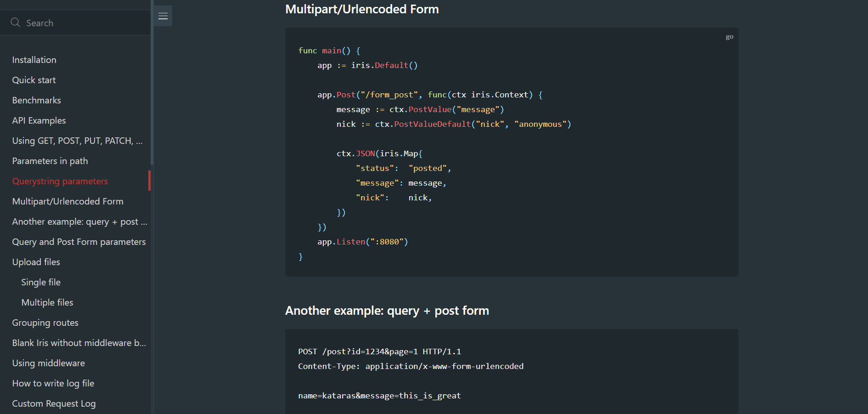Jump to Multipart/Urlencoded Form sidebar entry

68,201
